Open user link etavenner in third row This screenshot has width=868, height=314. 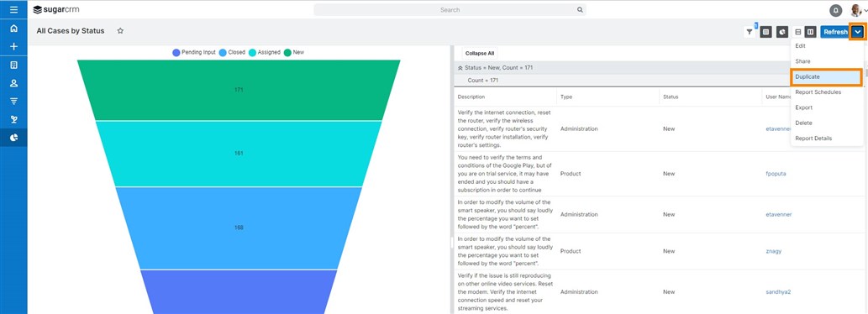coord(778,214)
